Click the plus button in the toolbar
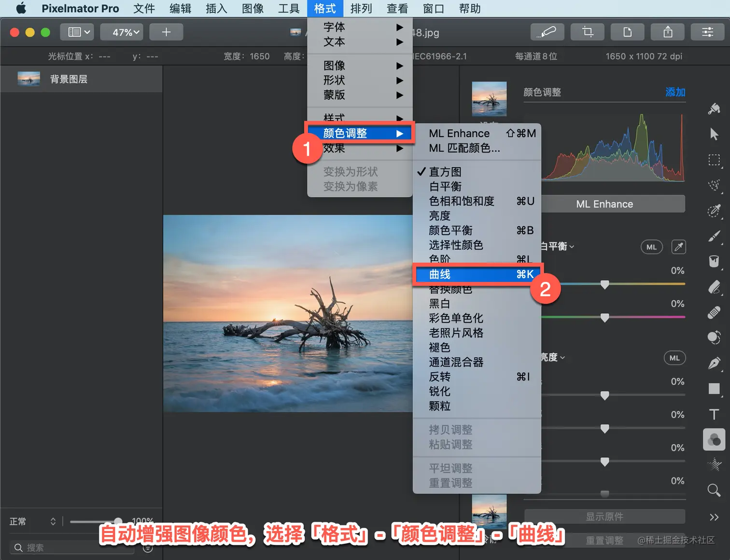 tap(166, 32)
